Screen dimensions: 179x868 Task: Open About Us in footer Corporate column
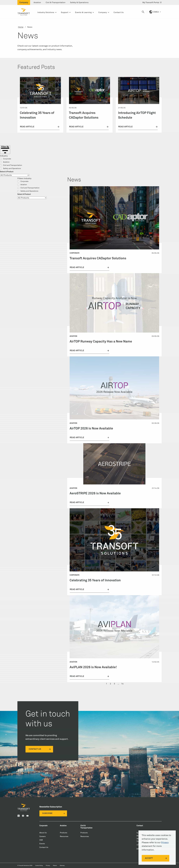coord(43,833)
